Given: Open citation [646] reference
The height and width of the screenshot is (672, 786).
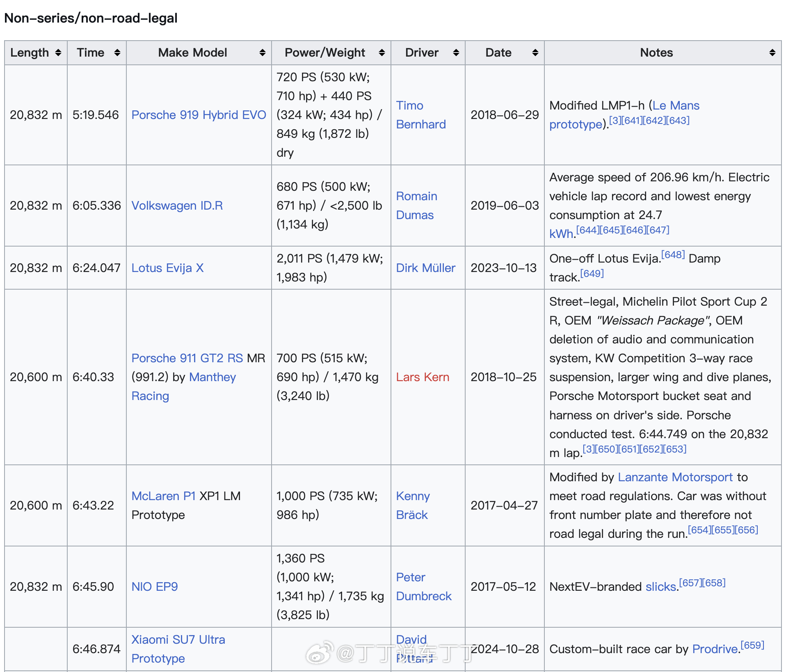Looking at the screenshot, I should [634, 230].
